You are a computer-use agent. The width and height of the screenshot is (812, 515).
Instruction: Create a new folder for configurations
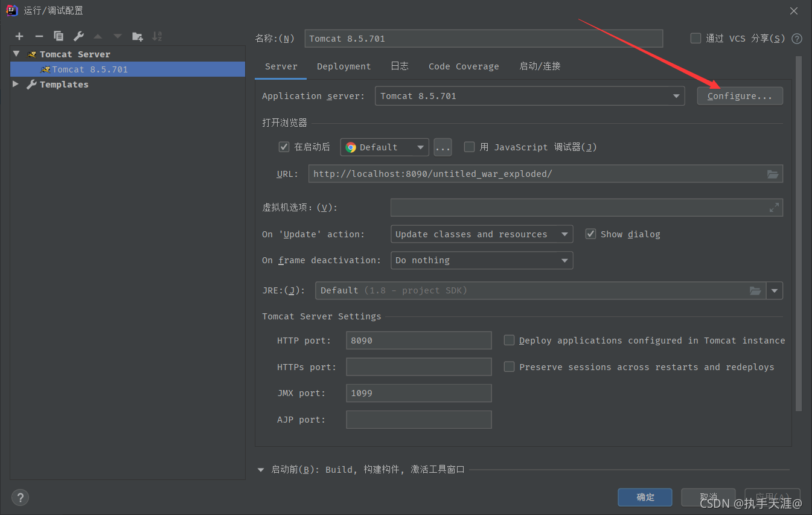[x=138, y=36]
